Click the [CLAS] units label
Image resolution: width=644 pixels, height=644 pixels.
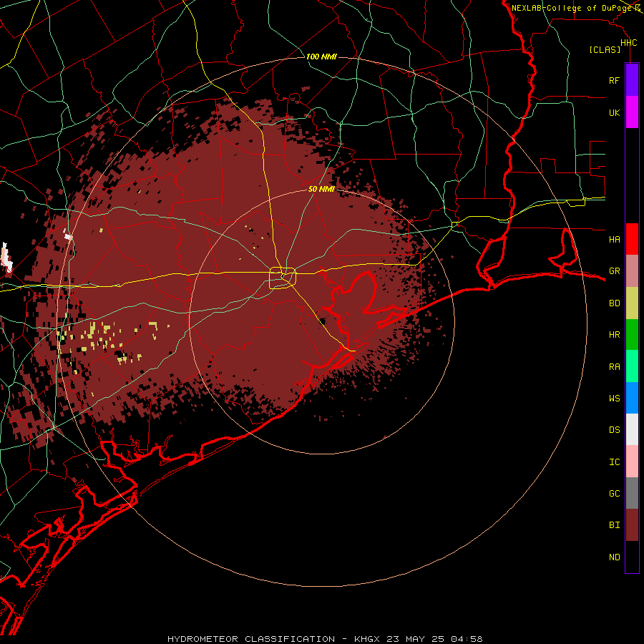[605, 49]
